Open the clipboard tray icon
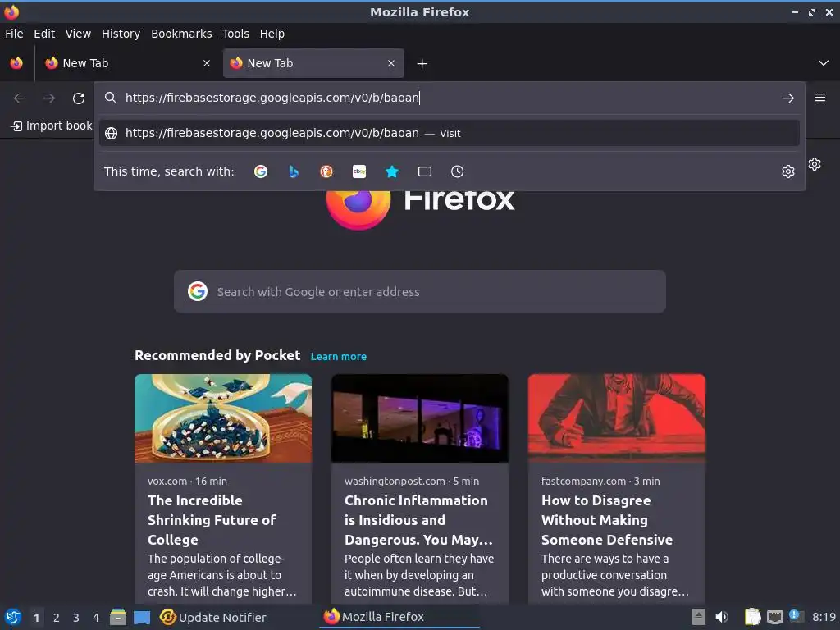 pos(752,617)
